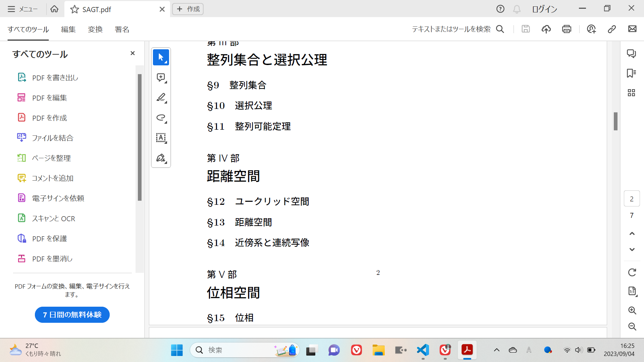This screenshot has width=644, height=362.
Task: Show hidden system tray icons chevron
Action: point(497,350)
